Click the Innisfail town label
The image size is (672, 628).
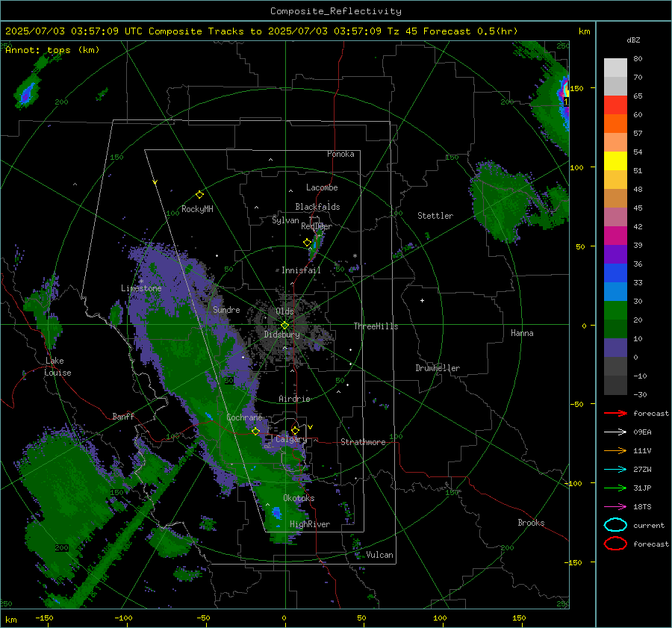click(301, 270)
